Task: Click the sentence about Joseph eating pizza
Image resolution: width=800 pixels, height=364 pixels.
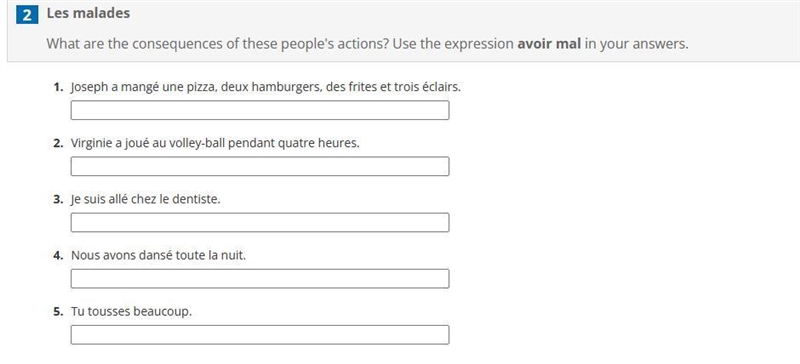Action: [x=266, y=87]
